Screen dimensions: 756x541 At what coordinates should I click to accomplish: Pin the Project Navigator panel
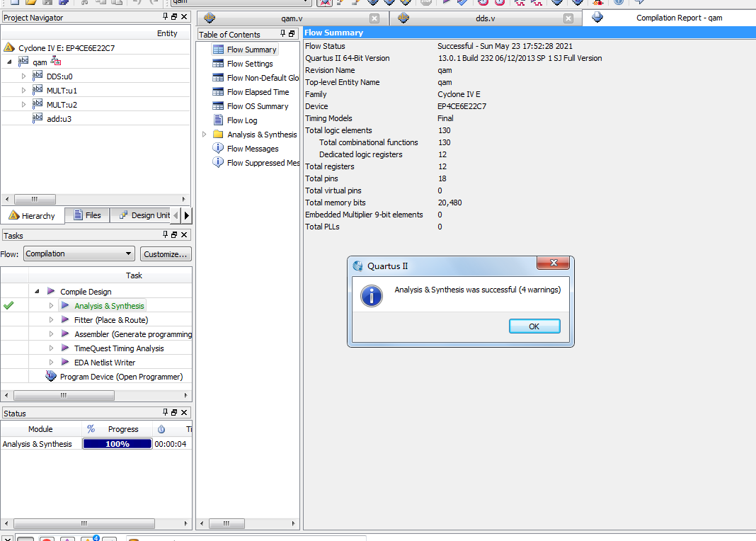[166, 16]
